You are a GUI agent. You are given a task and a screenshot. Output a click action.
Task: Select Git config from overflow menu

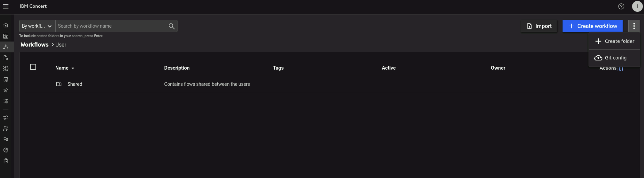coord(615,58)
